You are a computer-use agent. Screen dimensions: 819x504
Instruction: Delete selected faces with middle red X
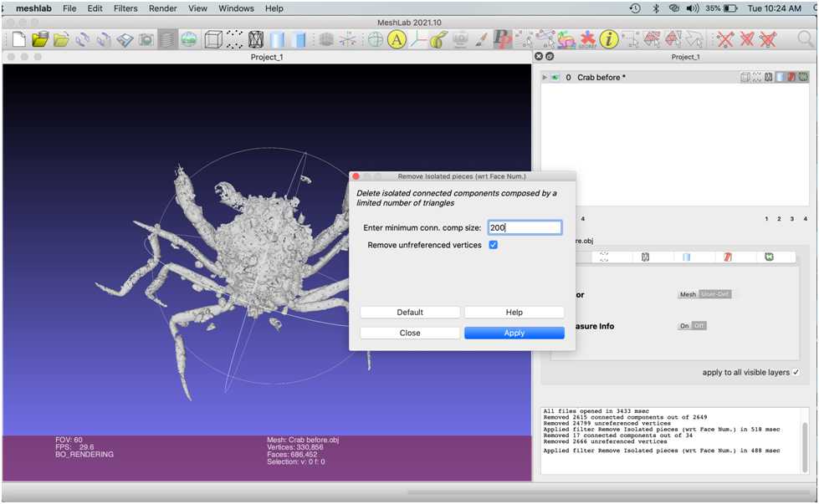pos(747,39)
